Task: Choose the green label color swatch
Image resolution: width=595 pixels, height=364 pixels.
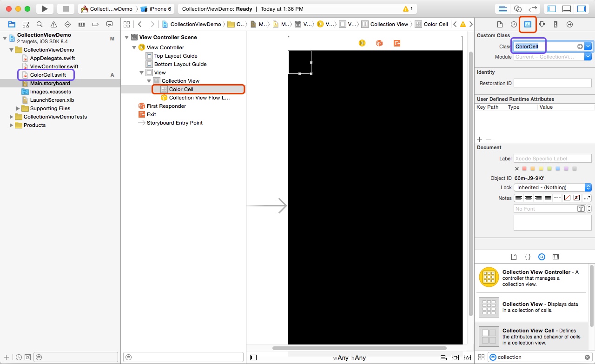Action: pos(549,169)
